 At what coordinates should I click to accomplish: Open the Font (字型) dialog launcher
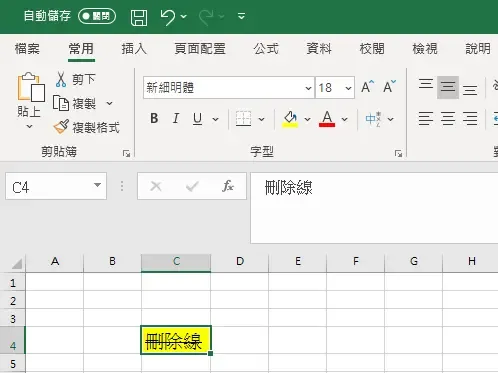398,153
